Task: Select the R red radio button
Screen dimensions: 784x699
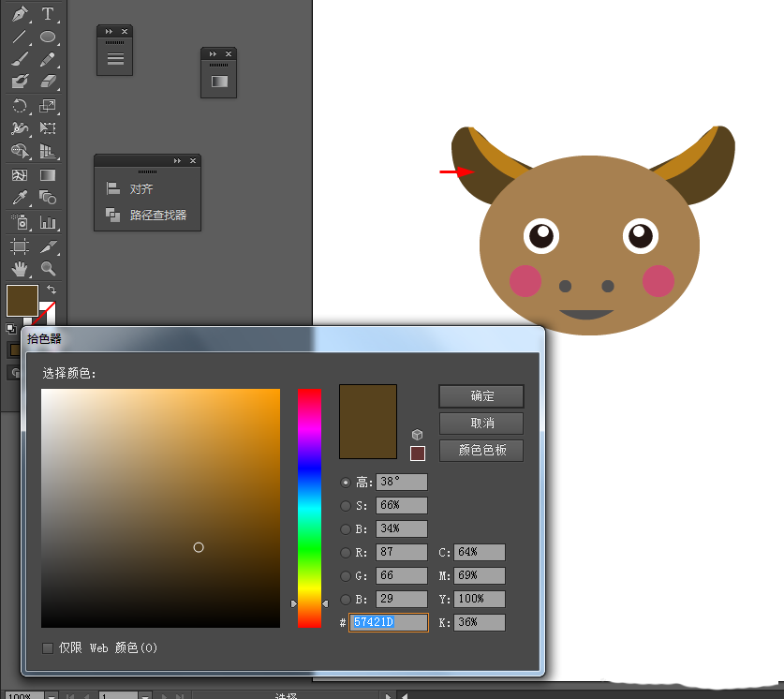Action: pyautogui.click(x=345, y=553)
